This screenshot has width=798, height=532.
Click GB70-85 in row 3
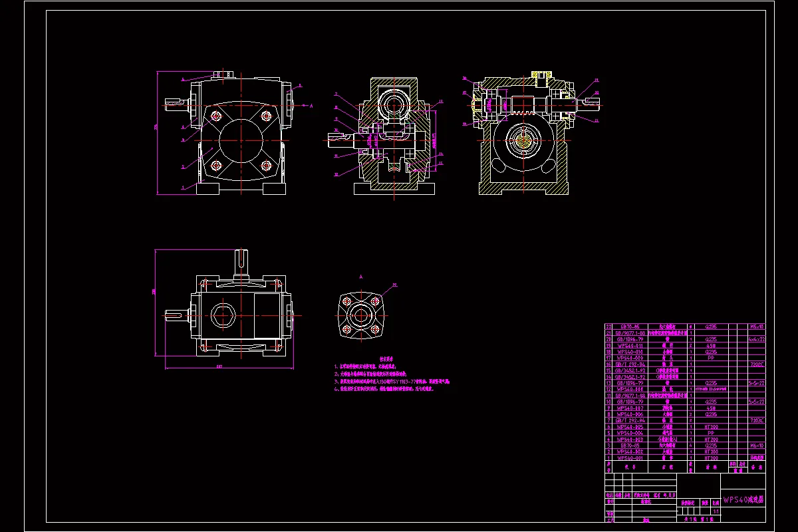(630, 446)
